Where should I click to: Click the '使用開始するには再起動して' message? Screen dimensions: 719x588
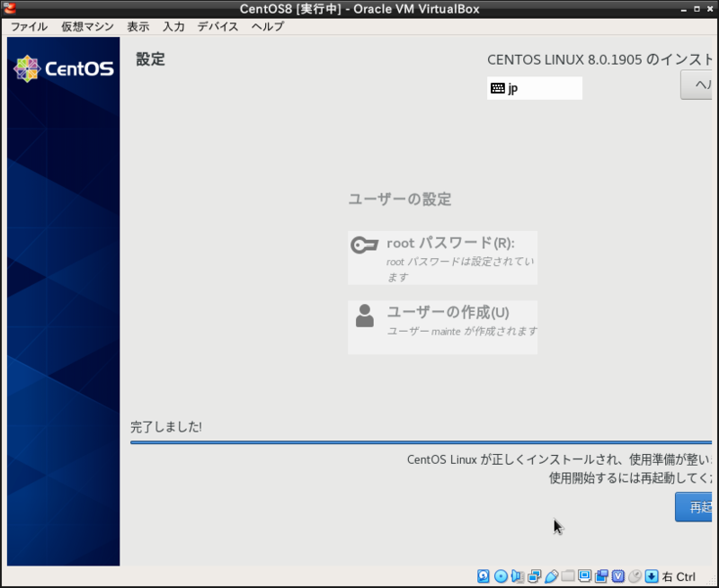[x=631, y=478]
